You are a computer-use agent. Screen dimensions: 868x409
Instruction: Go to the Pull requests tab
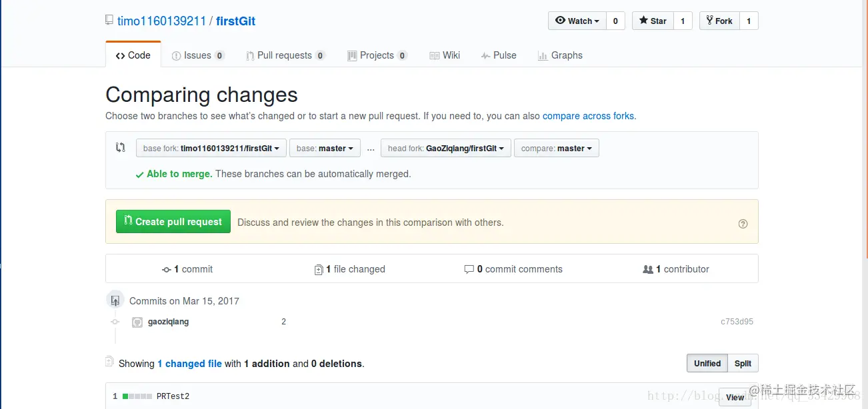(x=285, y=55)
